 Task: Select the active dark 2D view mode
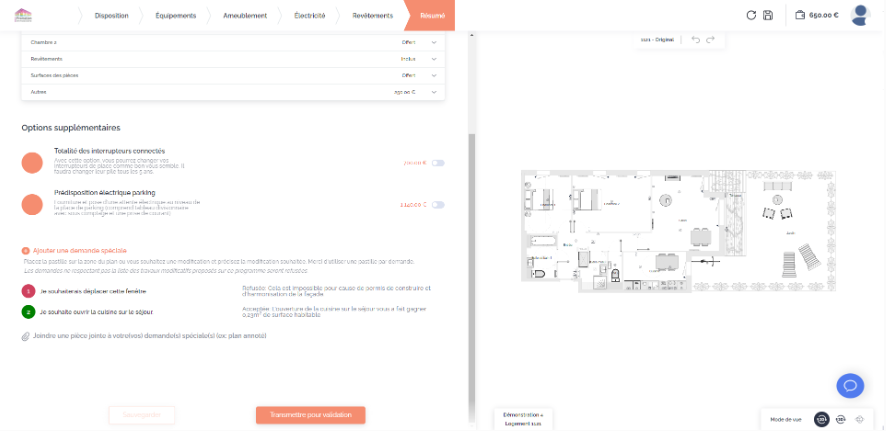click(822, 420)
